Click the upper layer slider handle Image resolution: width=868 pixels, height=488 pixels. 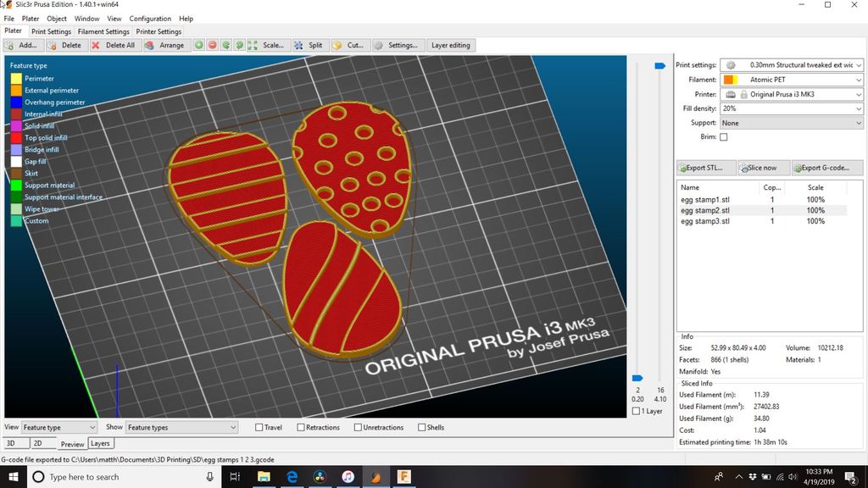coord(659,66)
